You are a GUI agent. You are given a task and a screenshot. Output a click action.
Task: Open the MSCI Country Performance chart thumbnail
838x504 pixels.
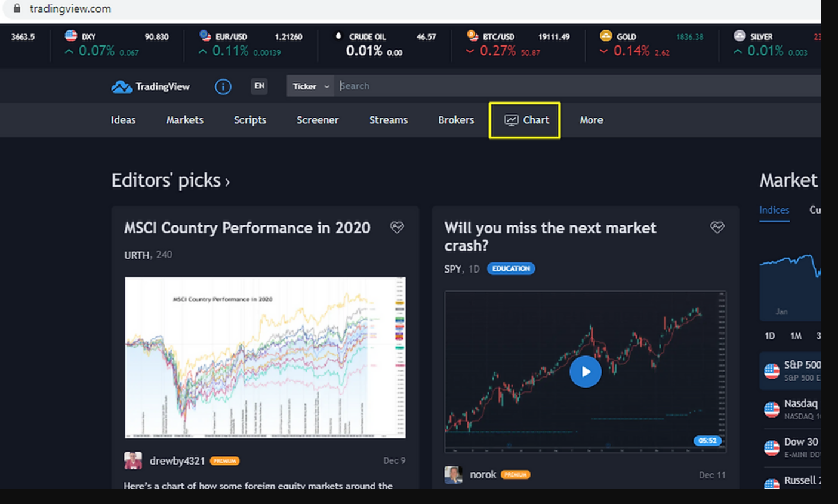(x=265, y=357)
